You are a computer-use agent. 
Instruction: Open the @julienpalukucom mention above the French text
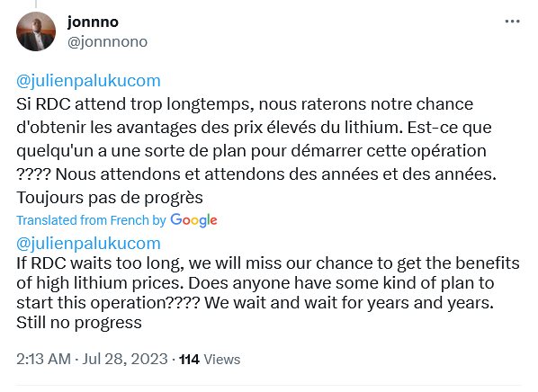pyautogui.click(x=88, y=81)
